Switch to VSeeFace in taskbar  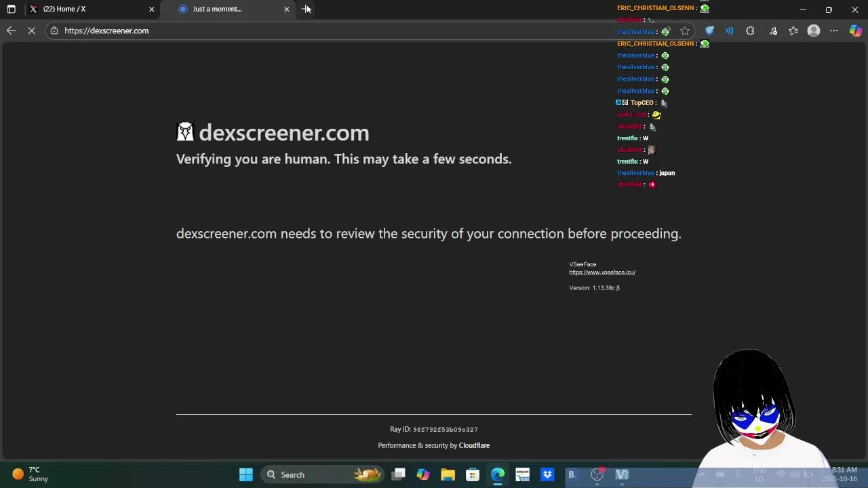(622, 474)
